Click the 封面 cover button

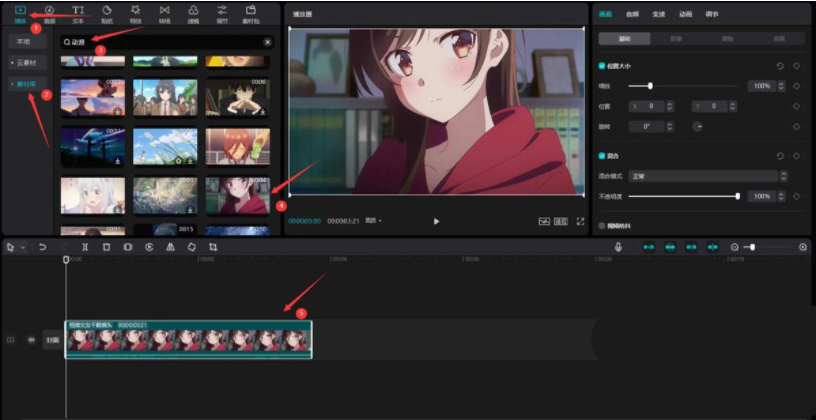coord(53,340)
